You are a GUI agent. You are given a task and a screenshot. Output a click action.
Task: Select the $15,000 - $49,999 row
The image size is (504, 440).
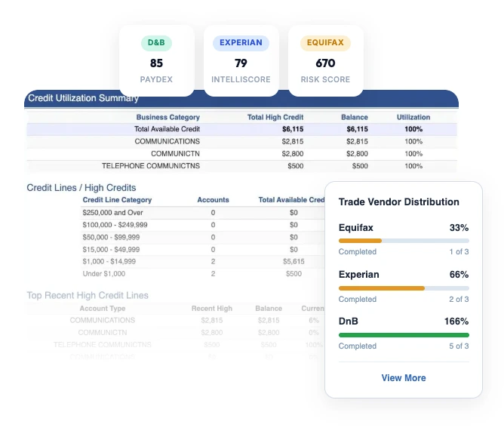tap(202, 249)
